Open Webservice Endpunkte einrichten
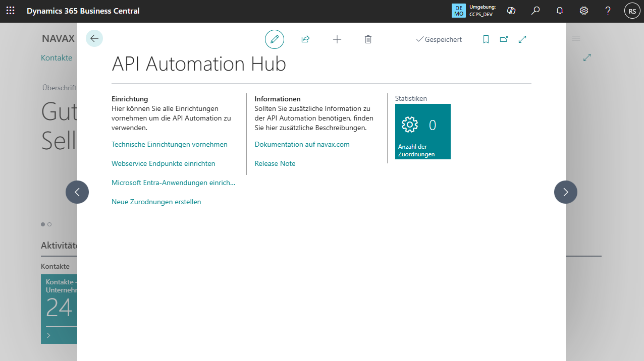The image size is (644, 361). (x=164, y=163)
